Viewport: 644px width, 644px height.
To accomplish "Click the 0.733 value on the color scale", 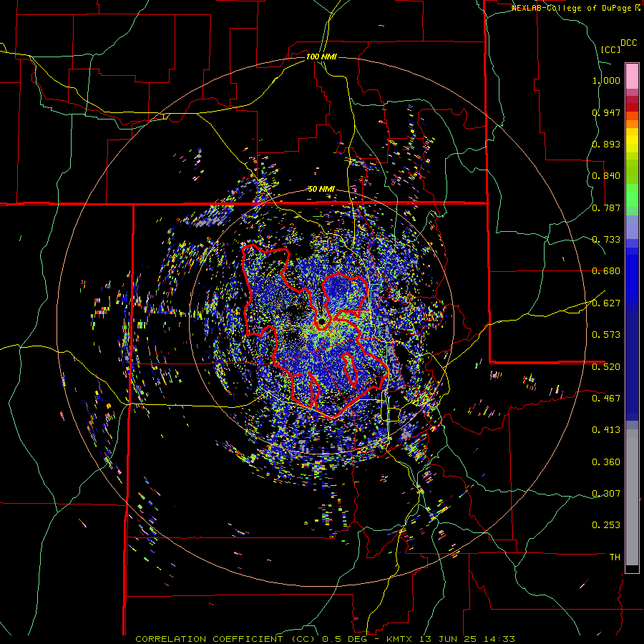I will pyautogui.click(x=606, y=240).
